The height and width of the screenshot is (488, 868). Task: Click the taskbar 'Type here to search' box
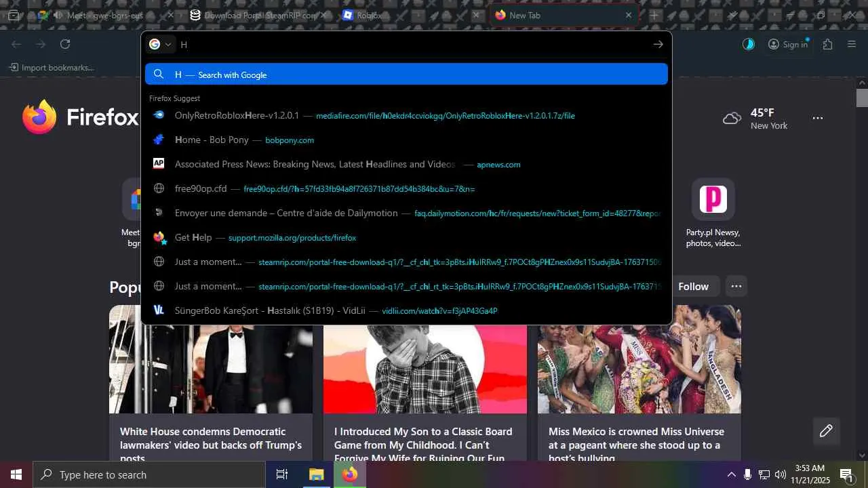(x=149, y=474)
